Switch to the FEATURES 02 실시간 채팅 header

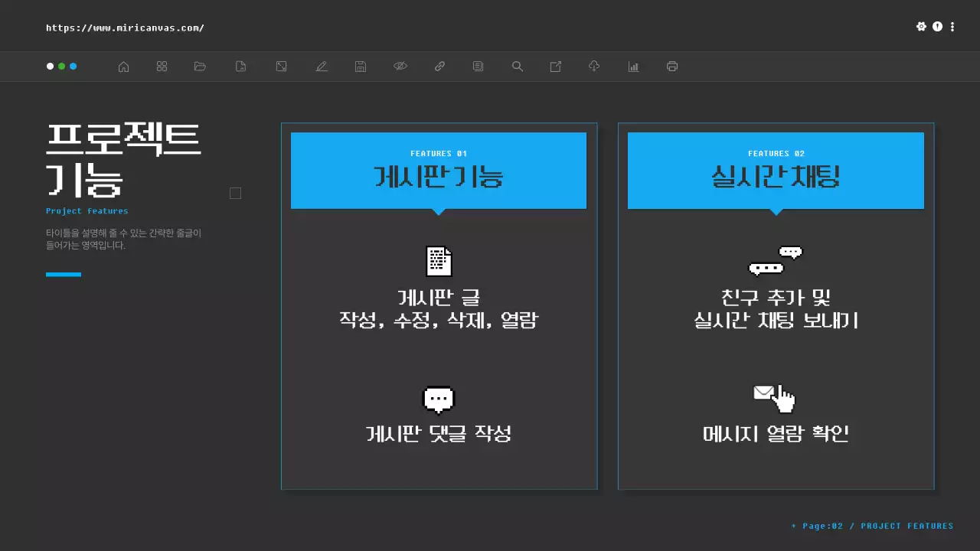coord(776,170)
